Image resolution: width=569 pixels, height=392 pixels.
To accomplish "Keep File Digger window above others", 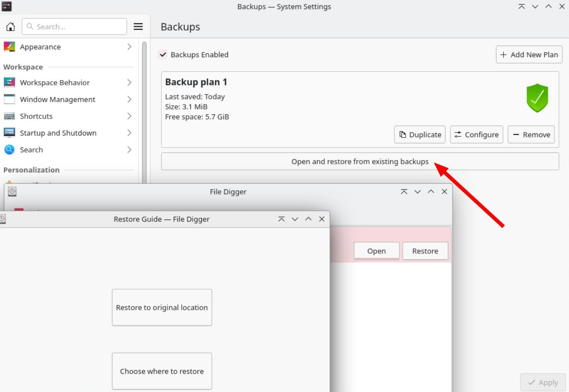I will [x=404, y=191].
